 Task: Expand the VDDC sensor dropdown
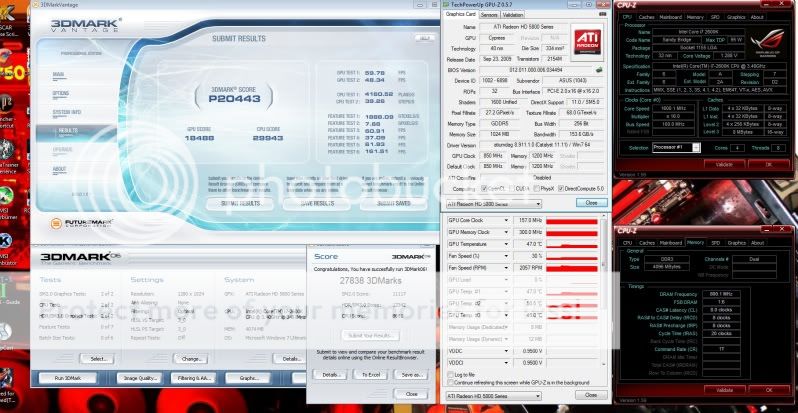pos(506,351)
